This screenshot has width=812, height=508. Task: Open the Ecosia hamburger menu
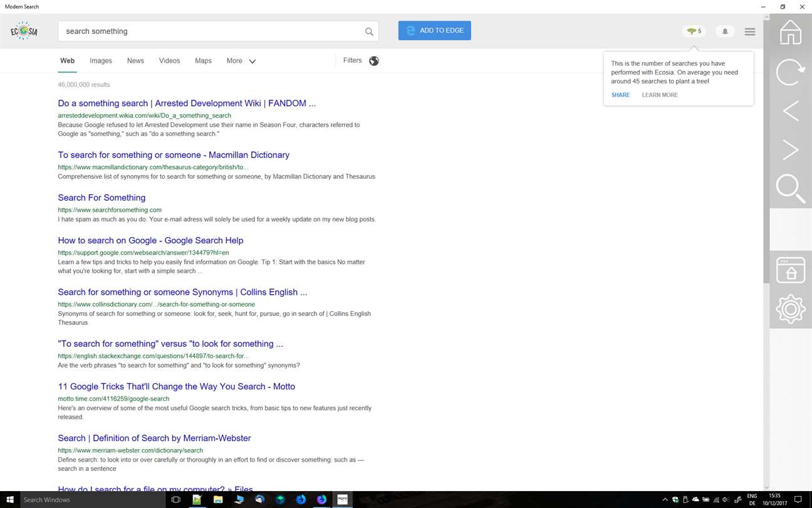[750, 31]
